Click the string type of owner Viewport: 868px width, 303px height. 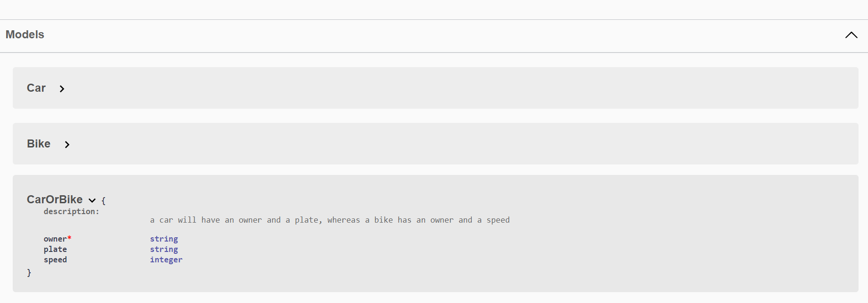(x=164, y=239)
